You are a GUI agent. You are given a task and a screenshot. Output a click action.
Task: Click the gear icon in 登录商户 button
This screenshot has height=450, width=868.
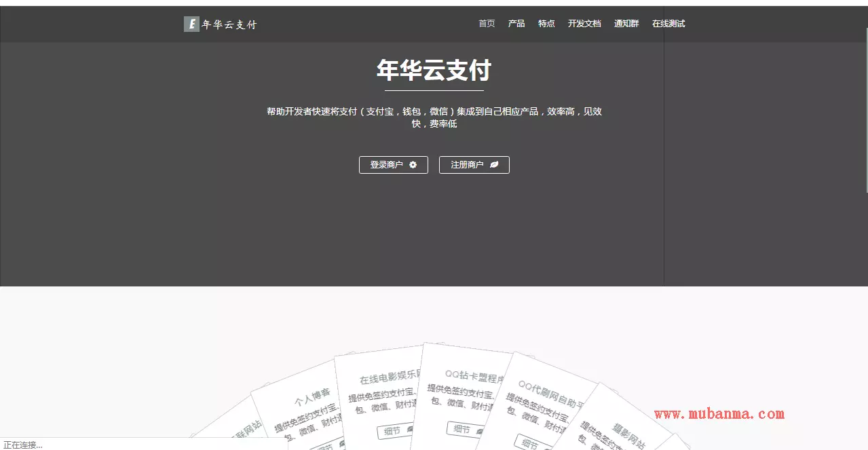pos(413,165)
